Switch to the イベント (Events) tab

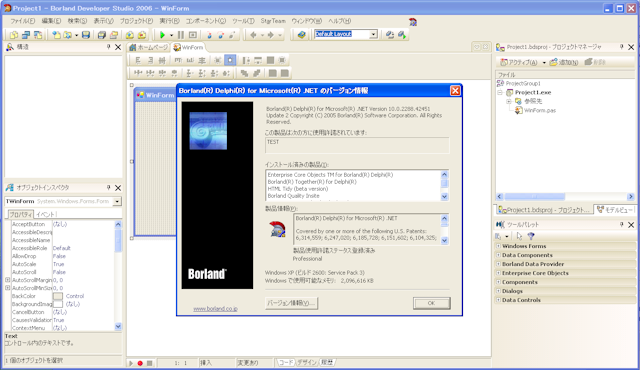(45, 214)
